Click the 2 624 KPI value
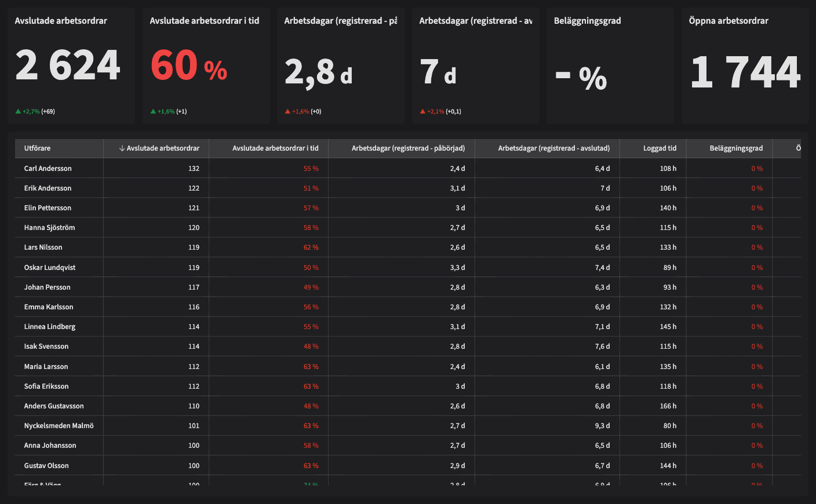The image size is (816, 504). click(69, 65)
